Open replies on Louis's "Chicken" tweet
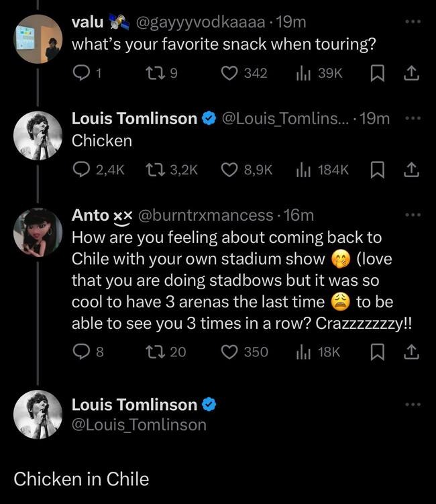This screenshot has width=436, height=504. pyautogui.click(x=80, y=170)
